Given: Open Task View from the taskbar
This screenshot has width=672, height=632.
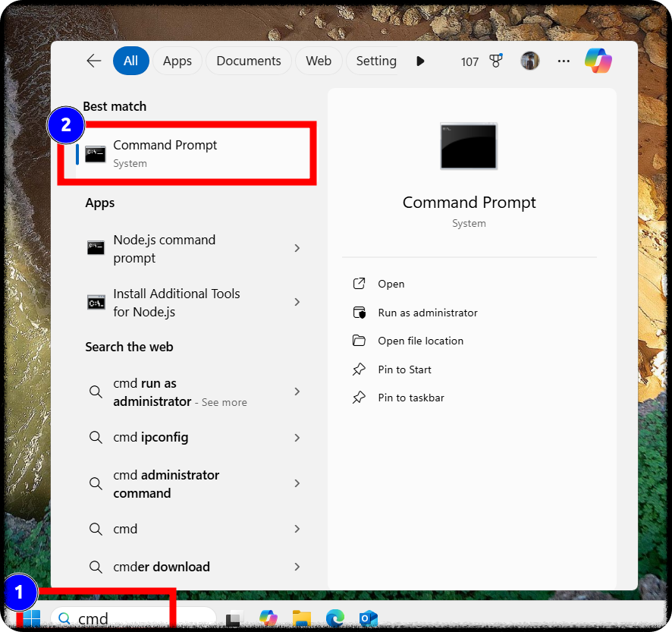Looking at the screenshot, I should (234, 618).
